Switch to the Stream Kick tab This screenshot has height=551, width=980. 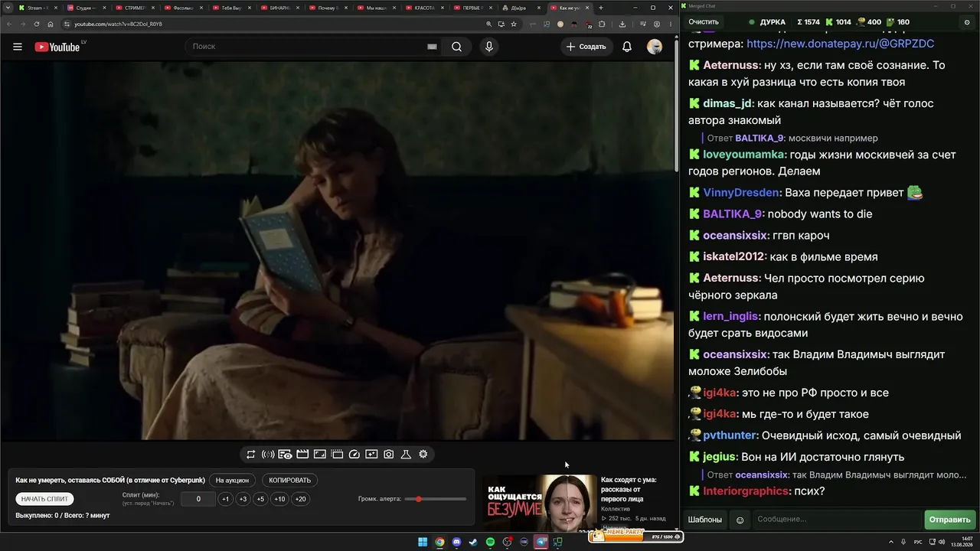pyautogui.click(x=38, y=8)
